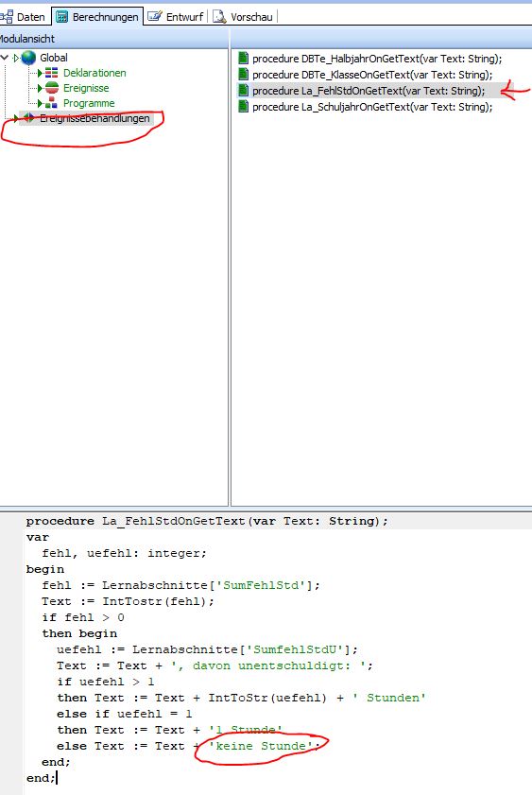This screenshot has height=795, width=532.
Task: Click the Ereignissebehandlungen tree icon
Action: click(x=29, y=118)
